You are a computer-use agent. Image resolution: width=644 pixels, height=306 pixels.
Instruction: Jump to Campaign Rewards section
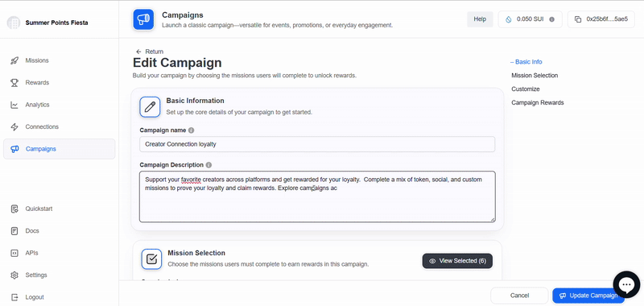tap(537, 103)
